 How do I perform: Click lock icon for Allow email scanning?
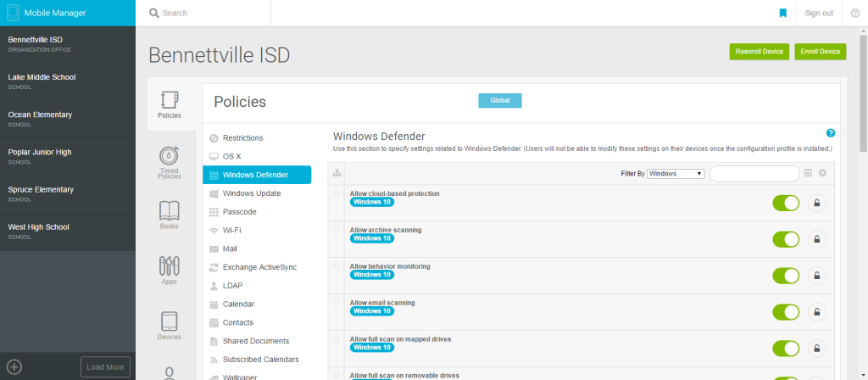[x=816, y=312]
